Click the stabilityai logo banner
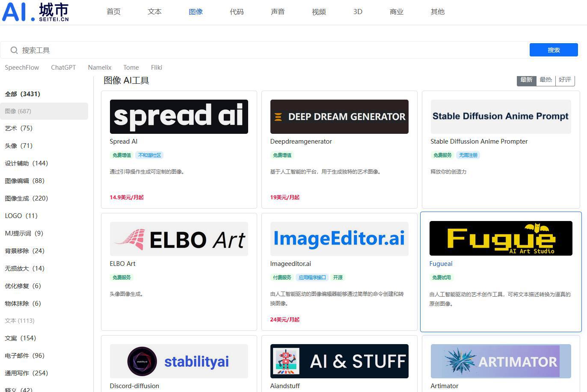 coord(179,361)
